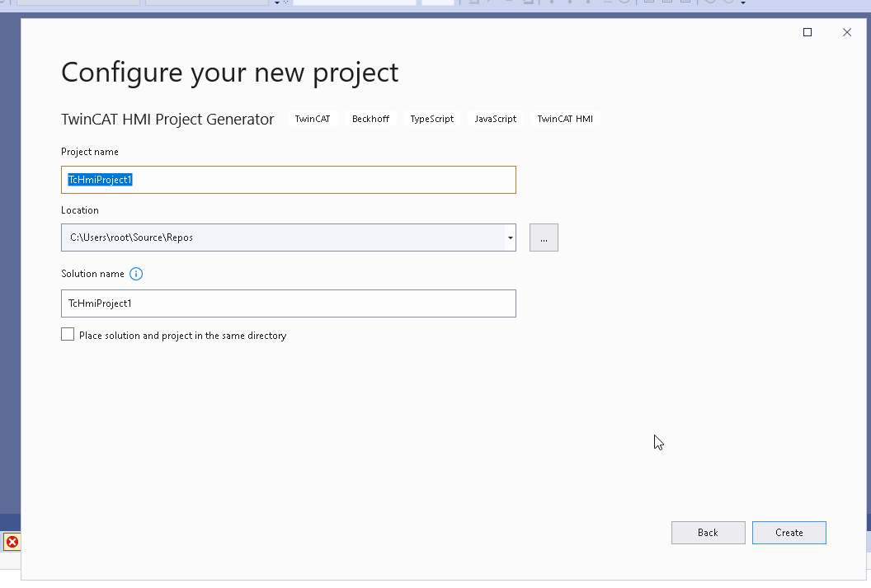The width and height of the screenshot is (871, 588).
Task: Enable placing solution and project in same directory
Action: (x=68, y=334)
